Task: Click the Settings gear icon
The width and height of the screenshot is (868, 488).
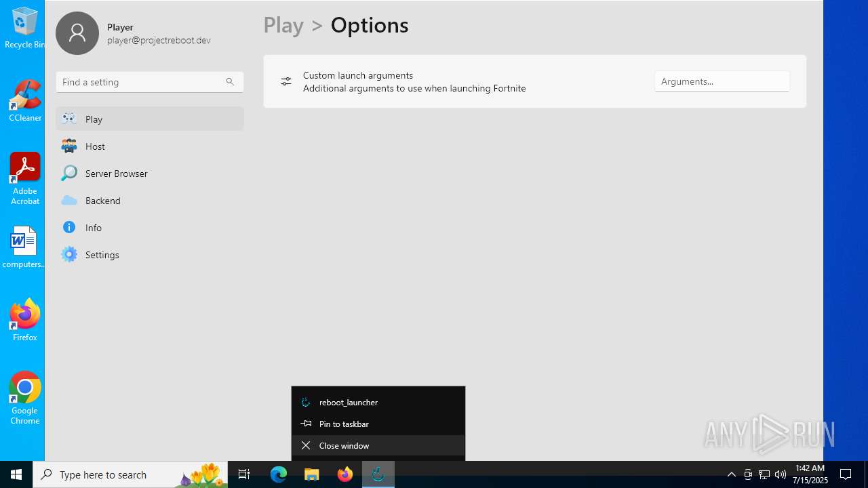Action: [69, 254]
